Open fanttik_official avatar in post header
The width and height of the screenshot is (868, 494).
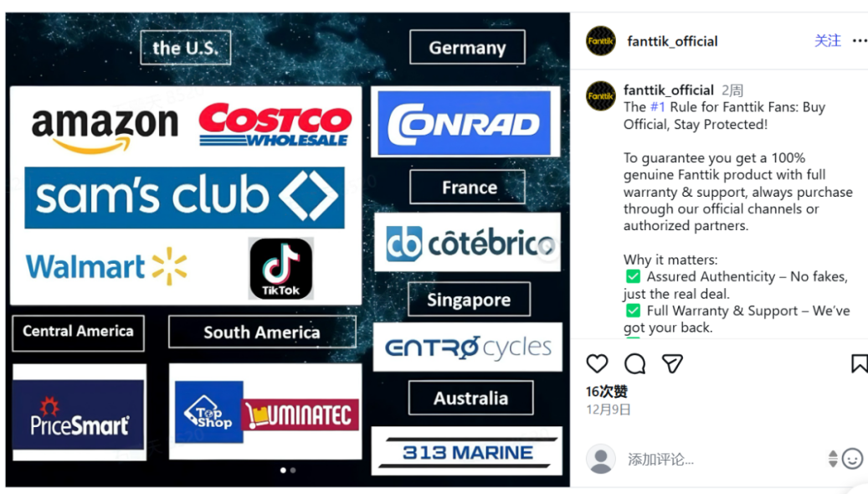pos(601,41)
